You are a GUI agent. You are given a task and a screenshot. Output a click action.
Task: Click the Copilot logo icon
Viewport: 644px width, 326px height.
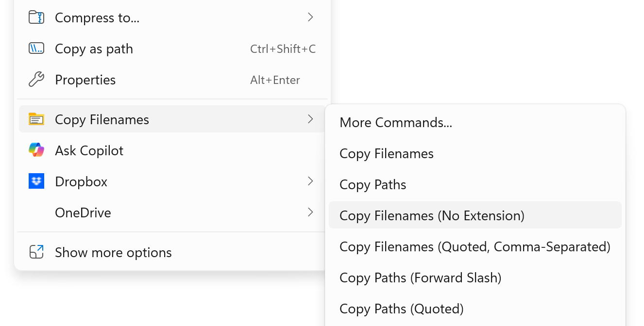tap(36, 150)
